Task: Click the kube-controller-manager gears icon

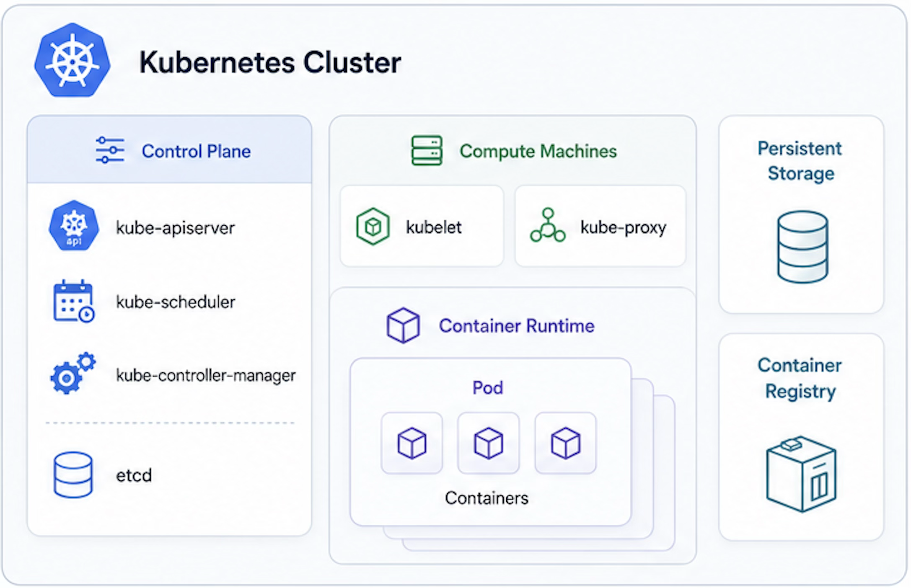Action: click(73, 373)
